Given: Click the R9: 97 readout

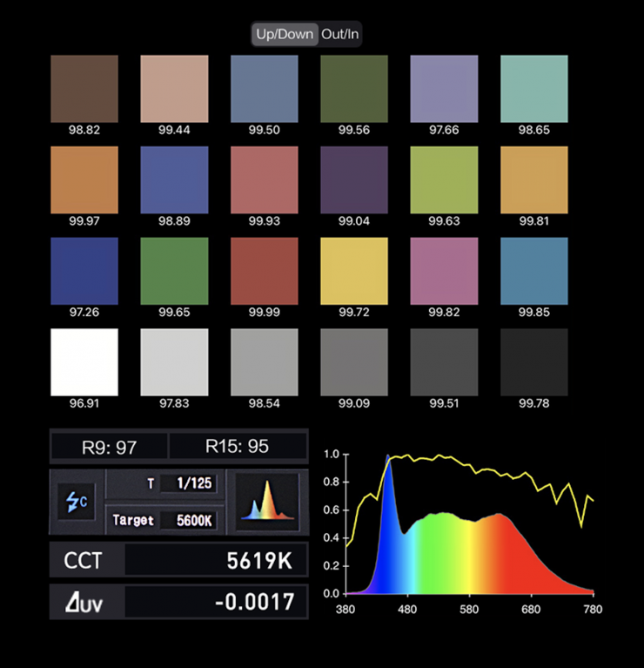Looking at the screenshot, I should (x=109, y=448).
